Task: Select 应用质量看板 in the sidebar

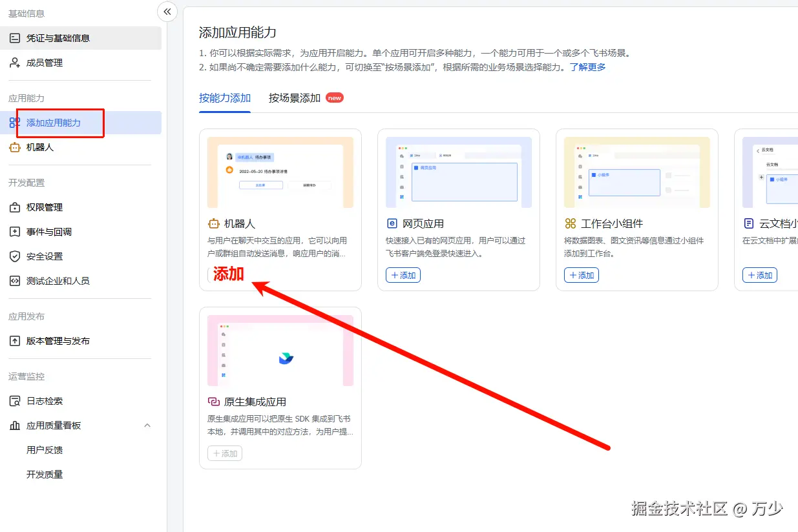Action: pos(81,425)
